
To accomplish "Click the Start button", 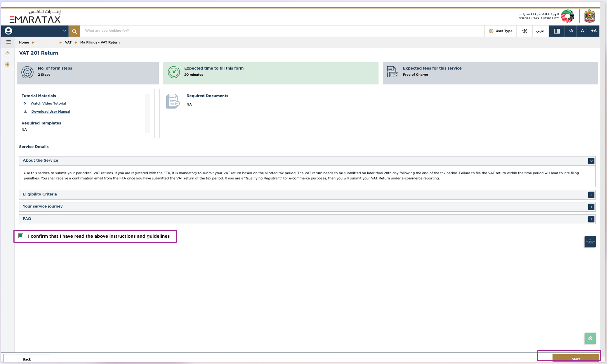I will coord(575,358).
